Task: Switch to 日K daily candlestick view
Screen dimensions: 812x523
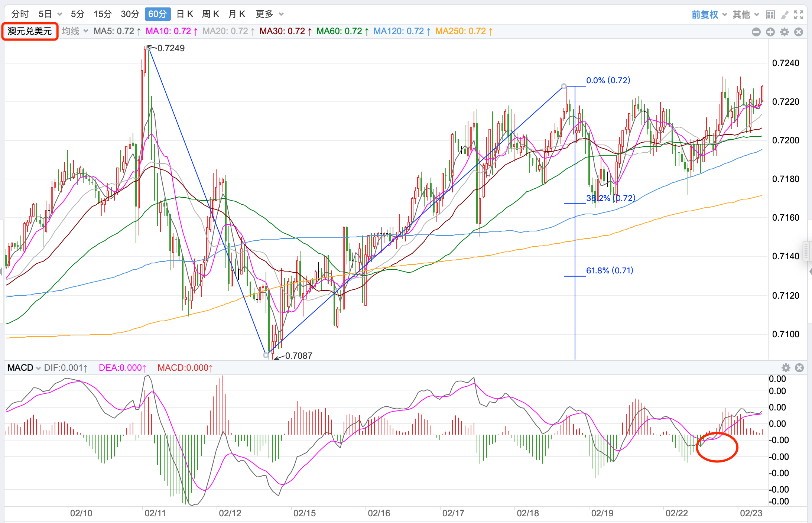Action: click(185, 14)
